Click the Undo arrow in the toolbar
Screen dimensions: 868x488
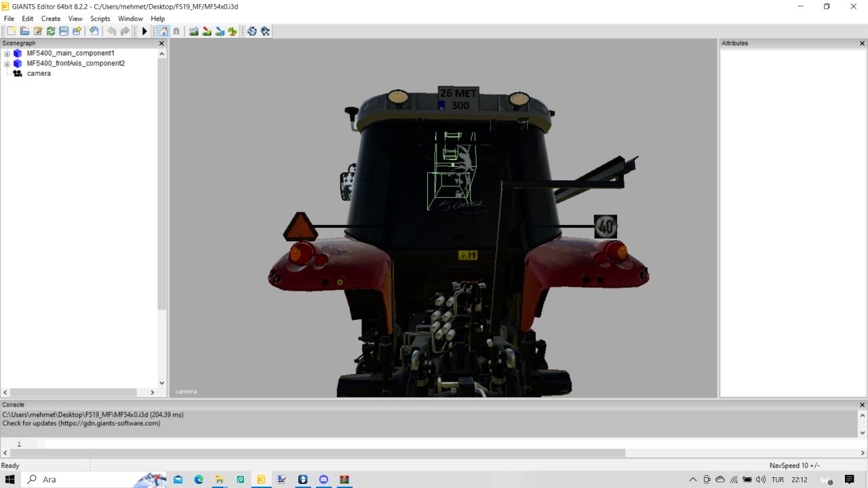[112, 31]
